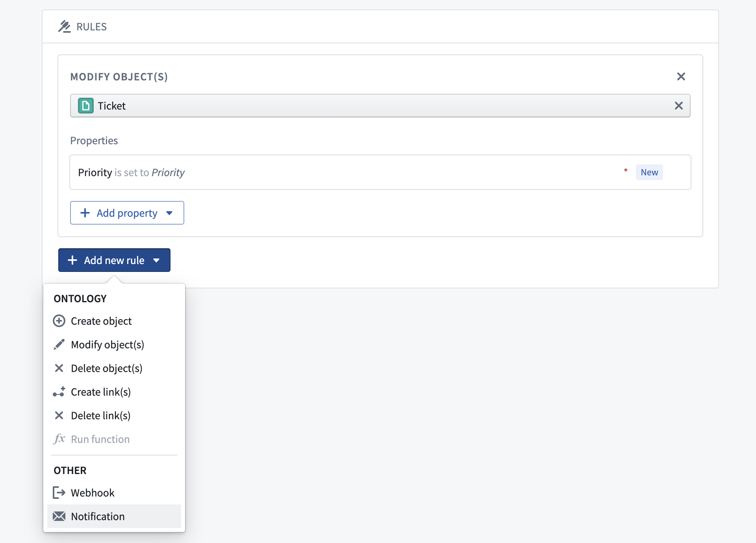Click the fx Run function icon
The height and width of the screenshot is (543, 756).
point(59,439)
